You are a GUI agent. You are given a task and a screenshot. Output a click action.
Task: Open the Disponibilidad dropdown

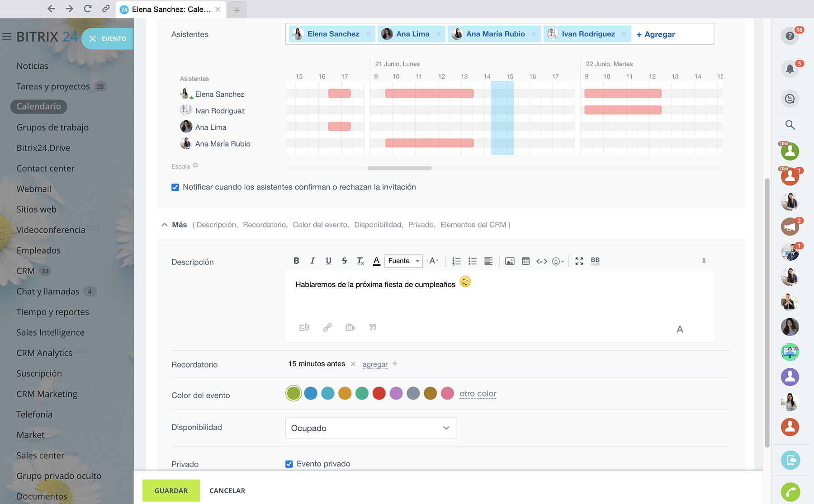pos(370,428)
